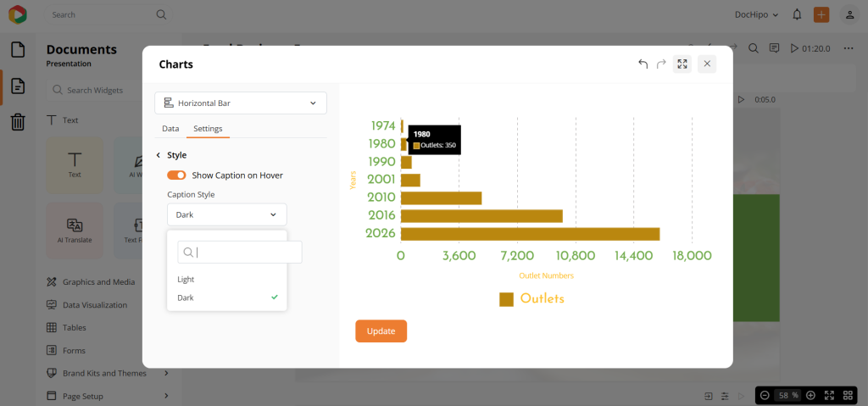Go back using the Style chevron
The height and width of the screenshot is (406, 868).
[159, 155]
